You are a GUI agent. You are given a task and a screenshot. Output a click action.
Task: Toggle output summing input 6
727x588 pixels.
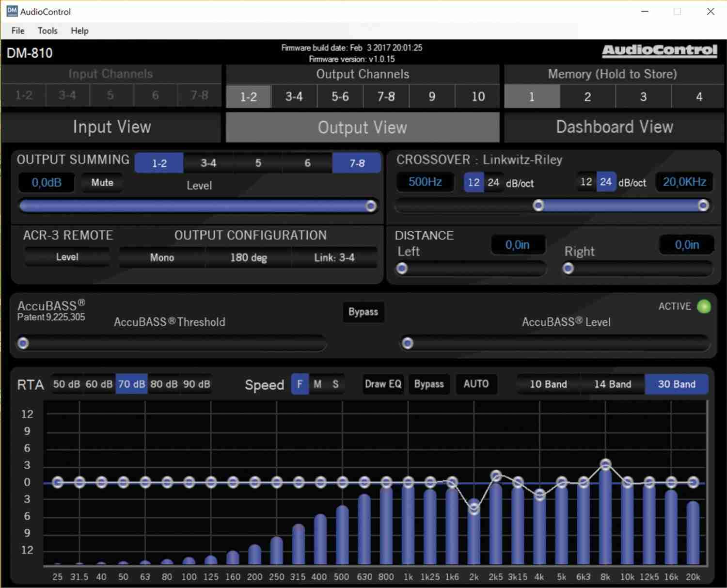point(307,163)
